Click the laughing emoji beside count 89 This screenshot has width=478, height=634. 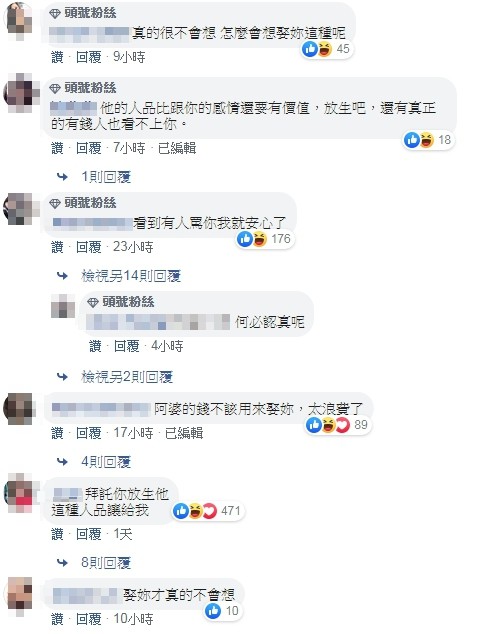(x=329, y=425)
